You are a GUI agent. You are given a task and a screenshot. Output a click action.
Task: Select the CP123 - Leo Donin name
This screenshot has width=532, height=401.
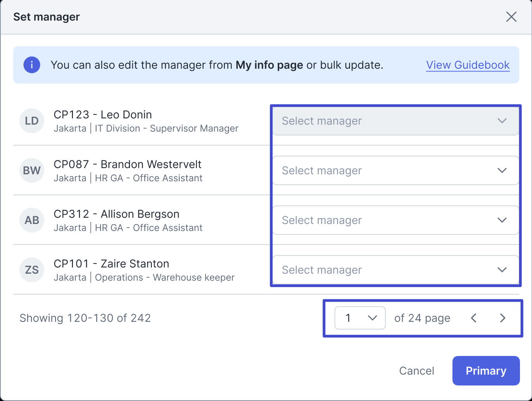pyautogui.click(x=103, y=115)
